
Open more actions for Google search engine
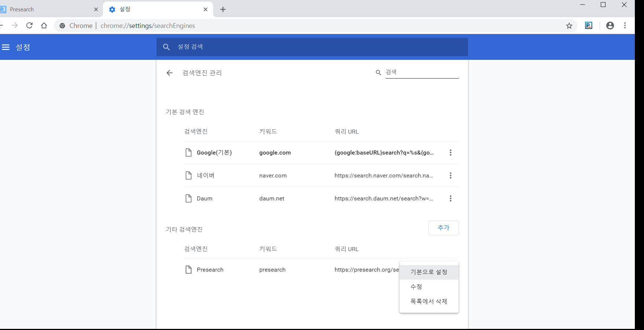[x=450, y=153]
